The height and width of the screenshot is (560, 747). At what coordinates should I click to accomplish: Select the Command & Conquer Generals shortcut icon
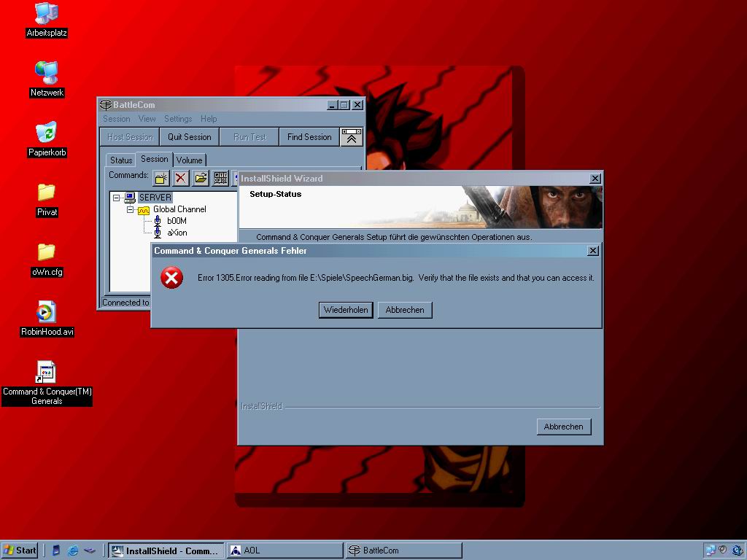(46, 372)
